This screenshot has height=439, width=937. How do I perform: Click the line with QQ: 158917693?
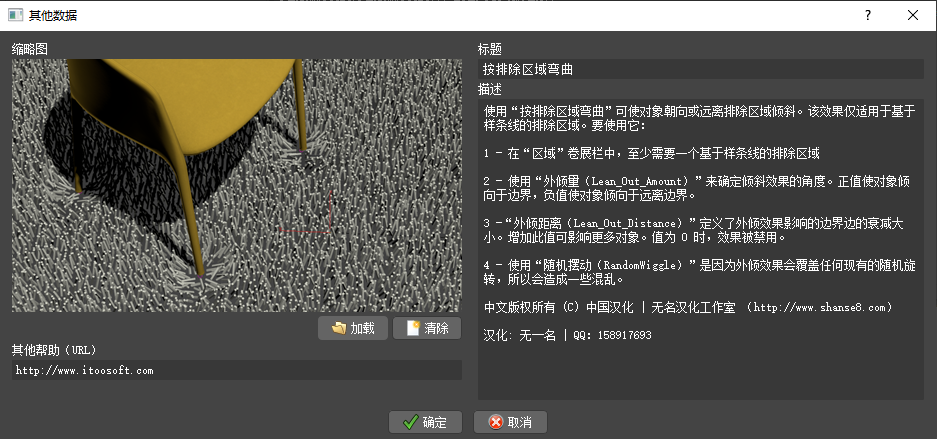568,336
